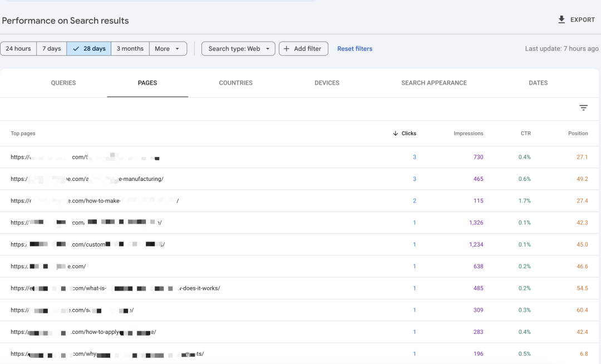
Task: Click the 60.4 position value
Action: click(x=582, y=310)
